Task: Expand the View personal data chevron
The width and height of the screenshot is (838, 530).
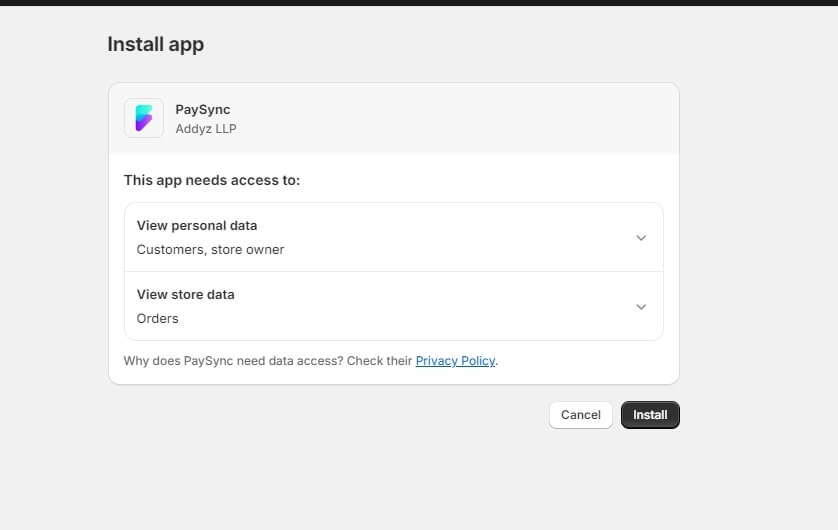Action: [x=641, y=238]
